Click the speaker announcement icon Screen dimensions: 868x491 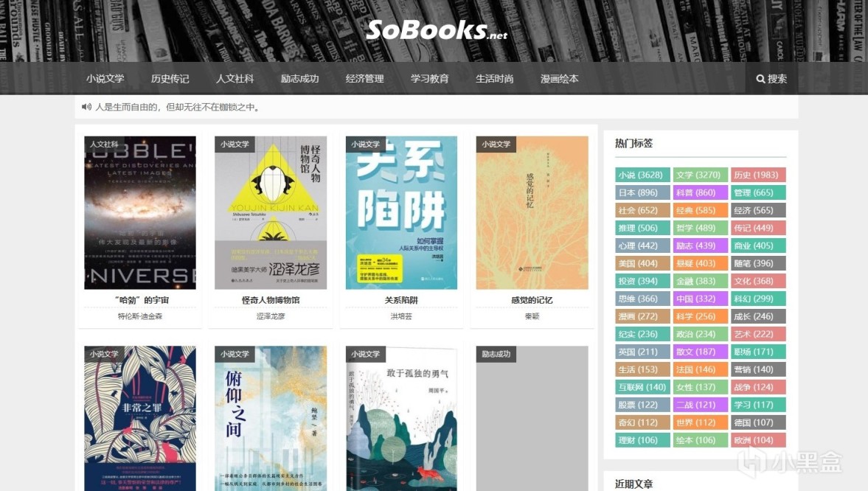pos(86,107)
